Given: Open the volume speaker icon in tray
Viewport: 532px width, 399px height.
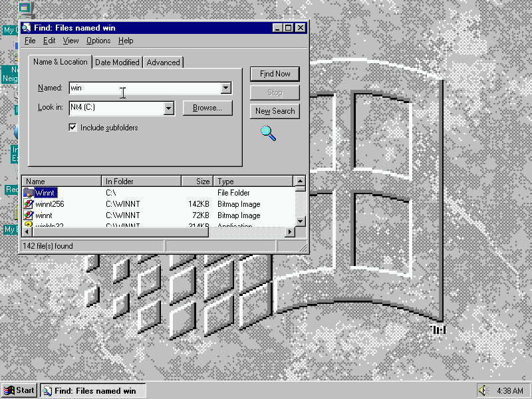Looking at the screenshot, I should [483, 390].
